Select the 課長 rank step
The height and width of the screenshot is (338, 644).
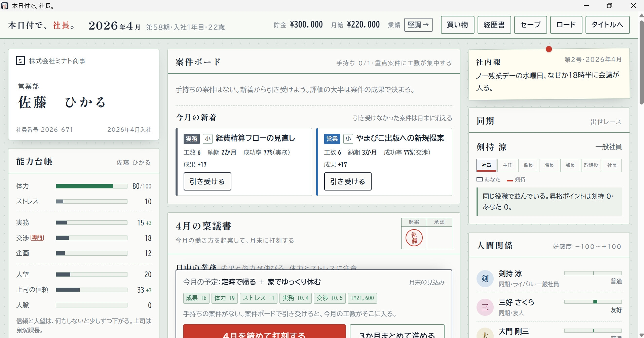(x=549, y=165)
